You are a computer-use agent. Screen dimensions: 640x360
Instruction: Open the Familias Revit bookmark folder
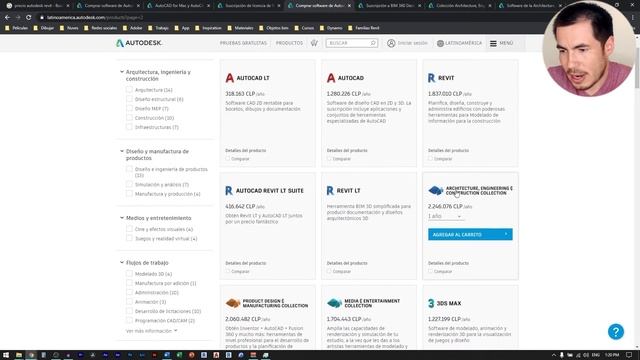pos(363,28)
